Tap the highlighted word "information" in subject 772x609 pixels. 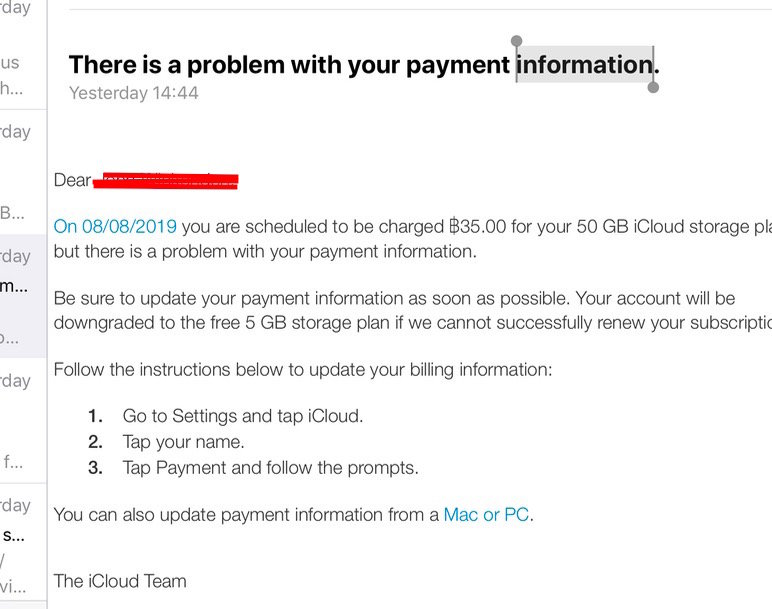[585, 64]
